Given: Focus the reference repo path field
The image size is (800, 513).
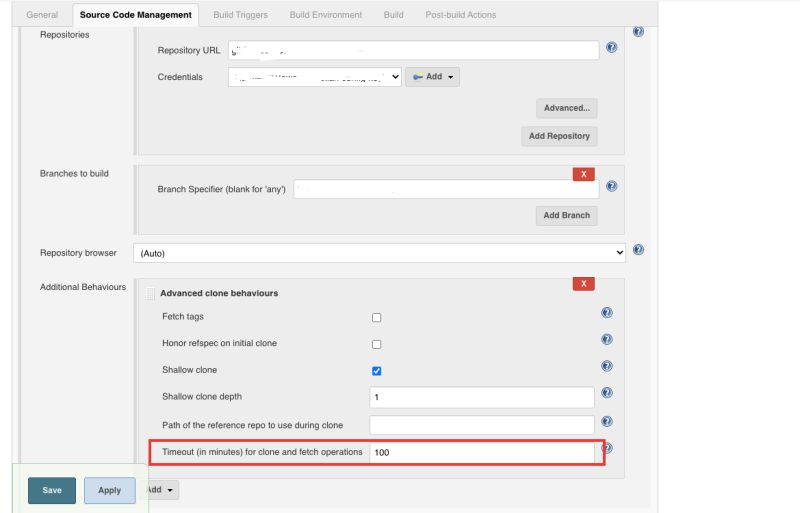Looking at the screenshot, I should pos(482,425).
